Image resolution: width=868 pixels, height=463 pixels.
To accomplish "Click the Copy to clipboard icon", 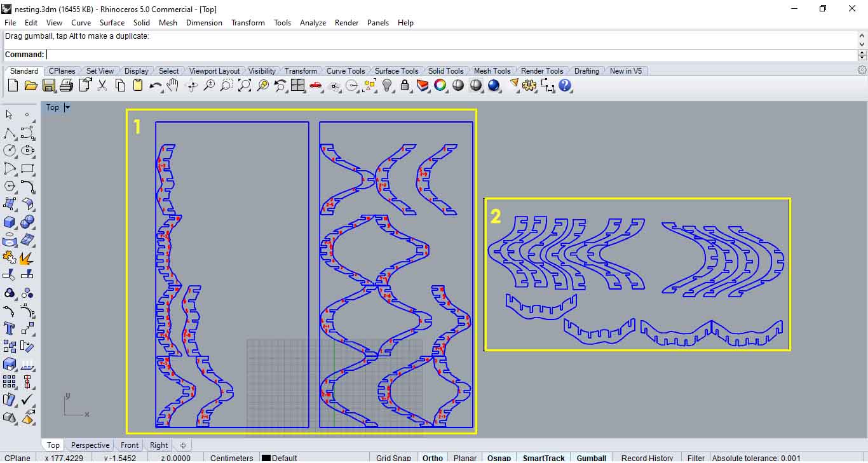I will 120,85.
